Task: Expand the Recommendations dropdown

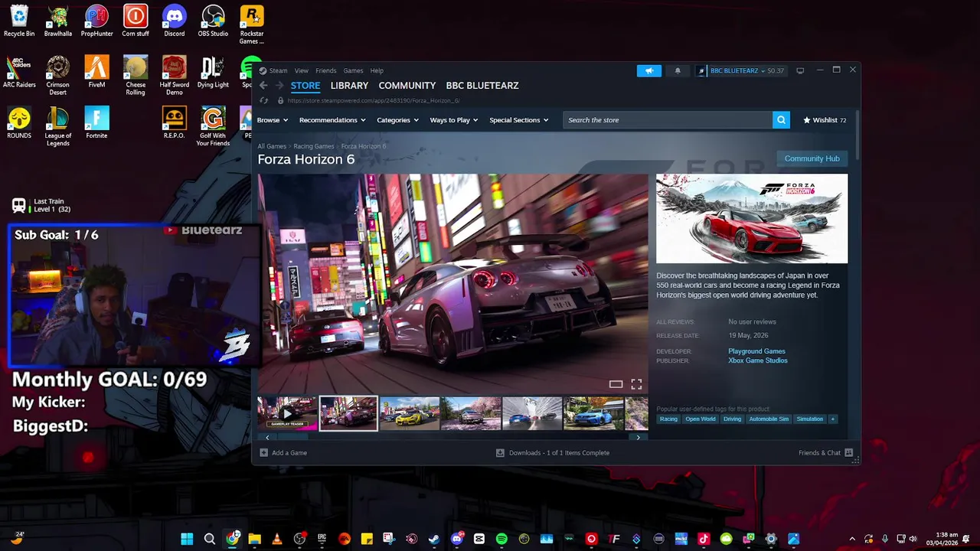Action: tap(332, 120)
